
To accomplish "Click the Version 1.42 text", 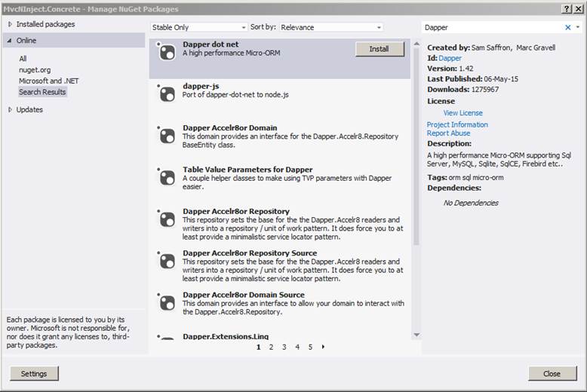I will coord(450,69).
